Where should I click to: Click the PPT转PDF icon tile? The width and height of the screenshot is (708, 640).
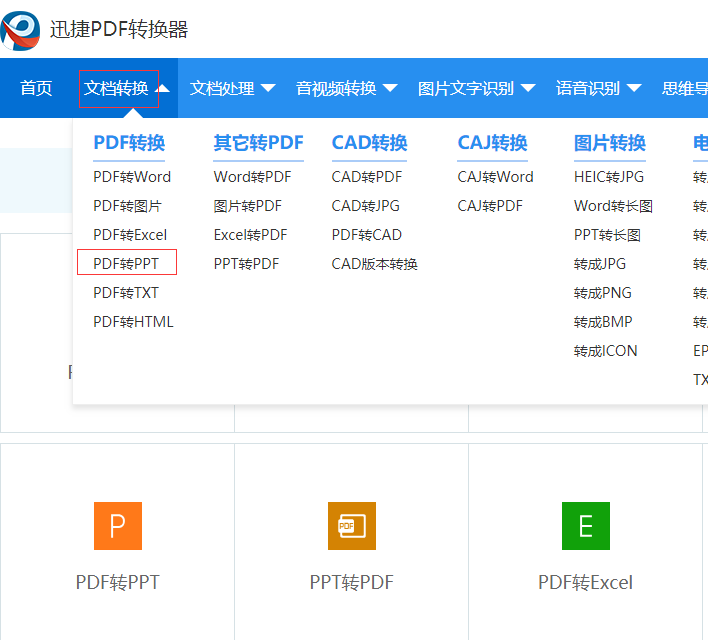(352, 526)
